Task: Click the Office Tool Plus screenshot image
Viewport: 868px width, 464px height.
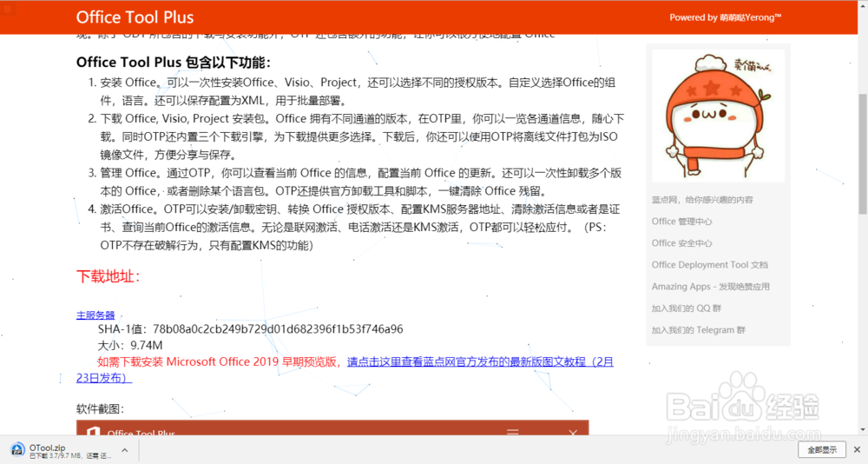Action: coord(332,428)
